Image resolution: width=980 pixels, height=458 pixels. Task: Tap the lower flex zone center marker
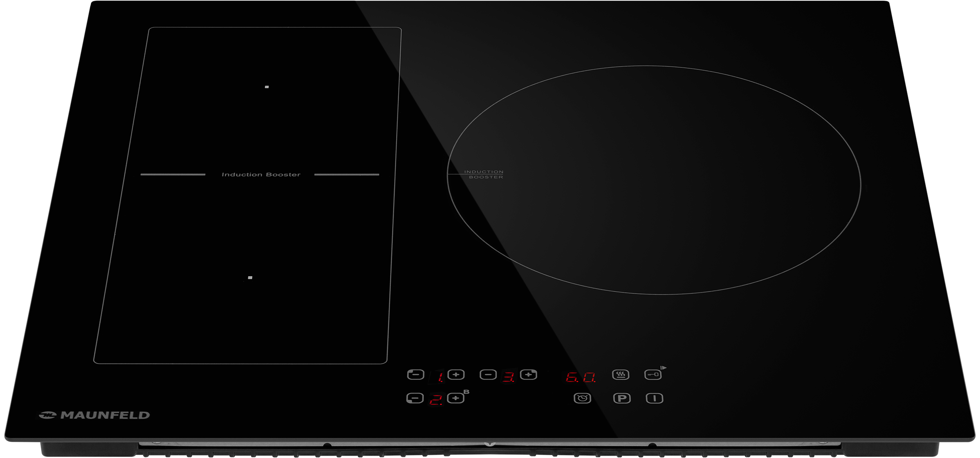(x=250, y=278)
